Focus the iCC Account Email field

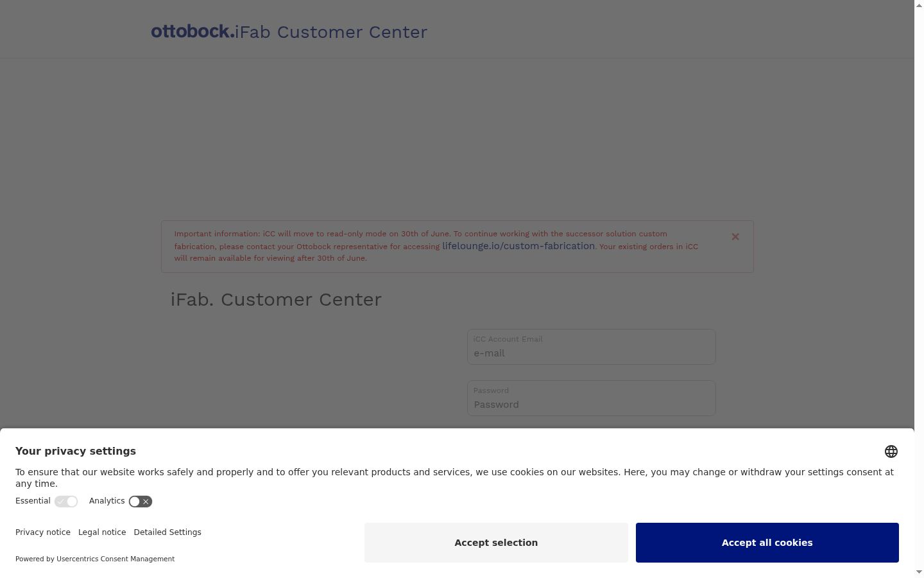pyautogui.click(x=591, y=347)
